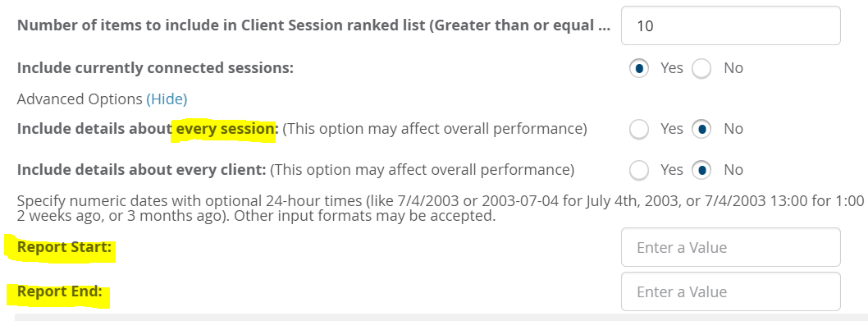868x321 pixels.
Task: Click the numeric dates instruction text
Action: tap(441, 208)
